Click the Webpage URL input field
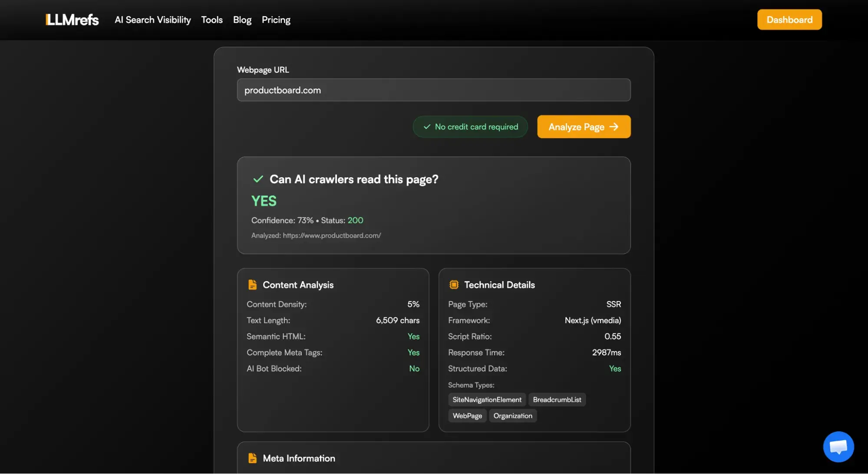The width and height of the screenshot is (868, 474). click(433, 90)
